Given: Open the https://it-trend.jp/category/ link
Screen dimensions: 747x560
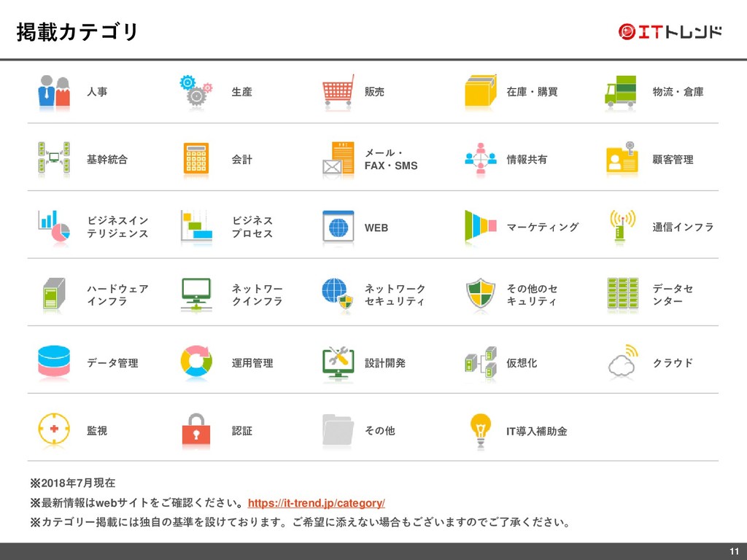Looking at the screenshot, I should point(317,503).
